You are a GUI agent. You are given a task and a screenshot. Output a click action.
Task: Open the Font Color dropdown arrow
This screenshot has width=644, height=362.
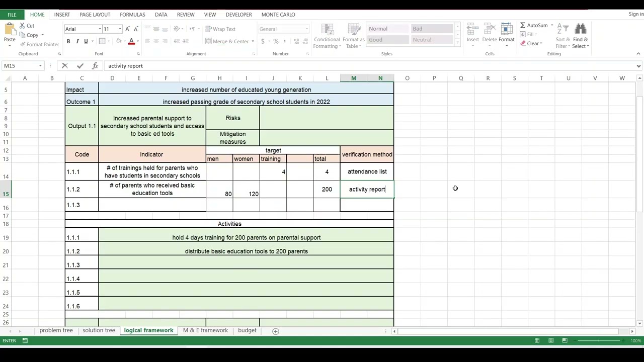tap(137, 41)
